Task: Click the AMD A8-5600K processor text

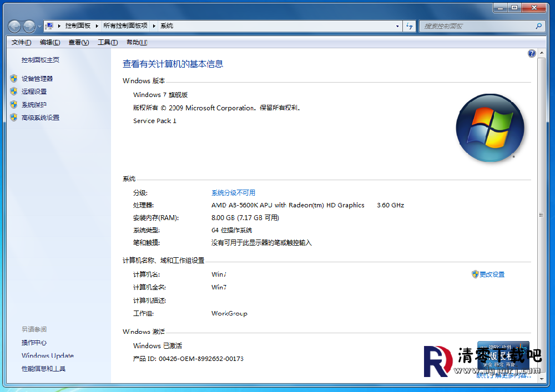Action: point(287,205)
